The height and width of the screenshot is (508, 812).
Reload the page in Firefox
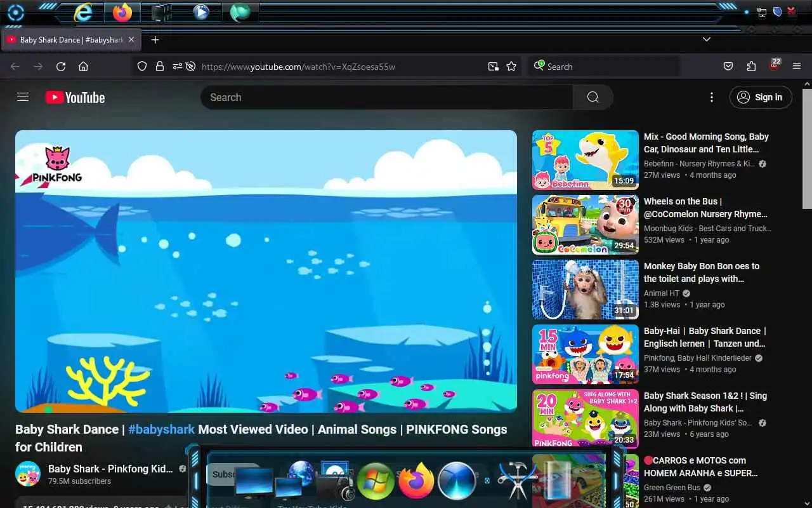coord(61,66)
